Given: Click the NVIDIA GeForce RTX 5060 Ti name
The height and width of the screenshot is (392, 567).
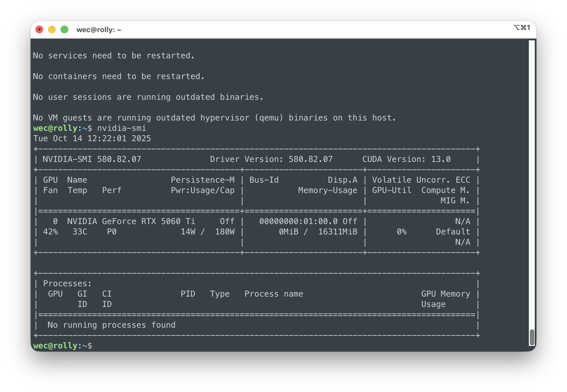Looking at the screenshot, I should pos(131,221).
